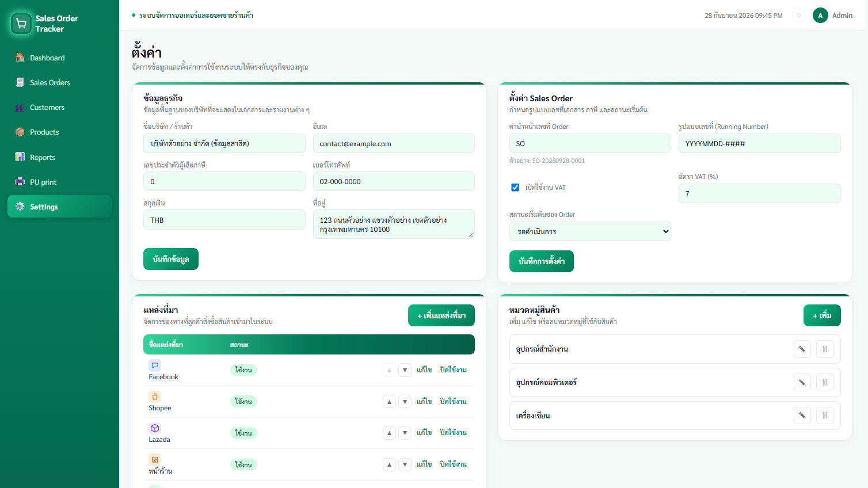Focus the Order prefix field containing SO
The height and width of the screenshot is (488, 868).
590,143
